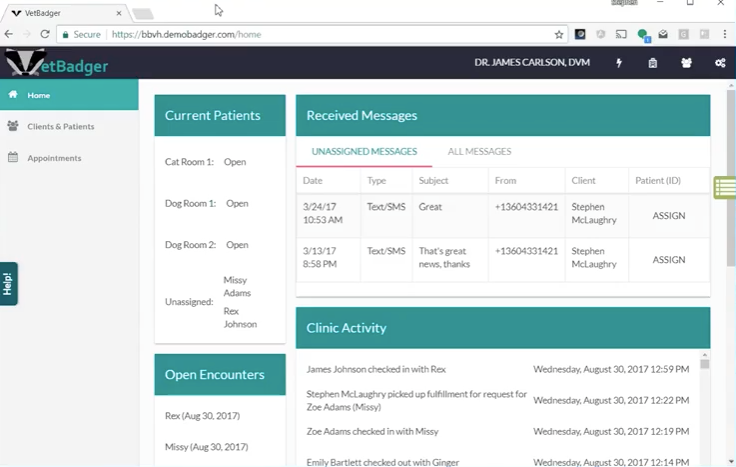Click Cat Room 1 Open status

pos(235,162)
